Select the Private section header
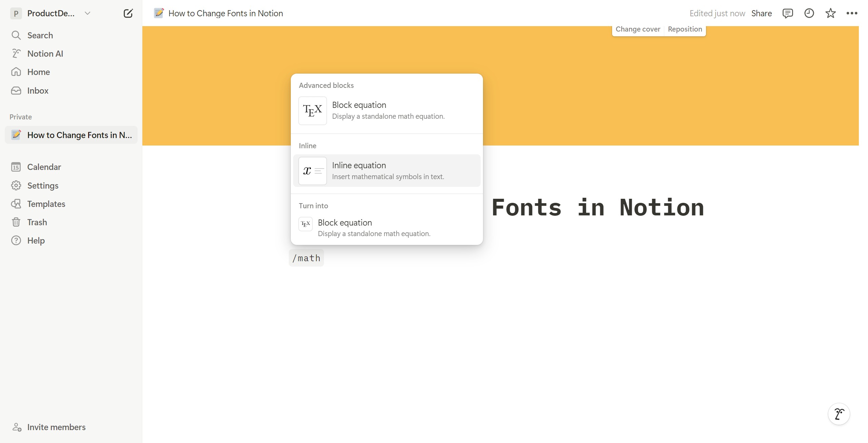 21,117
